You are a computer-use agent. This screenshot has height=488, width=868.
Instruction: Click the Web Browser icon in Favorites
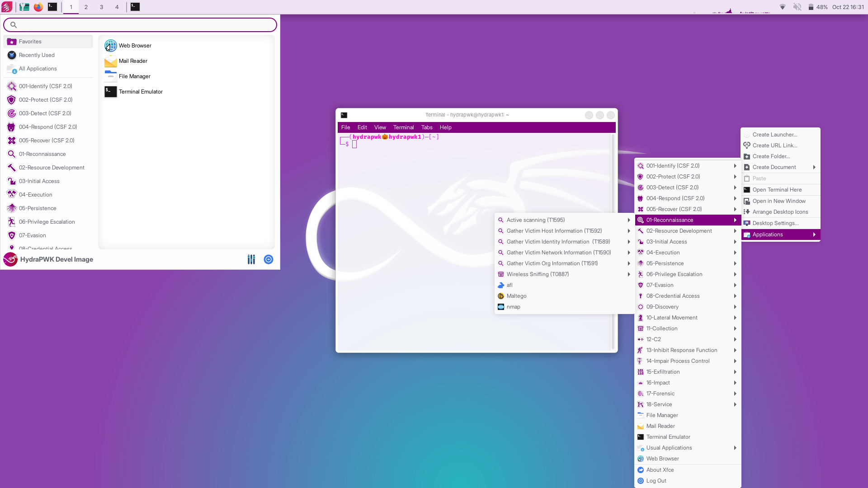click(110, 46)
